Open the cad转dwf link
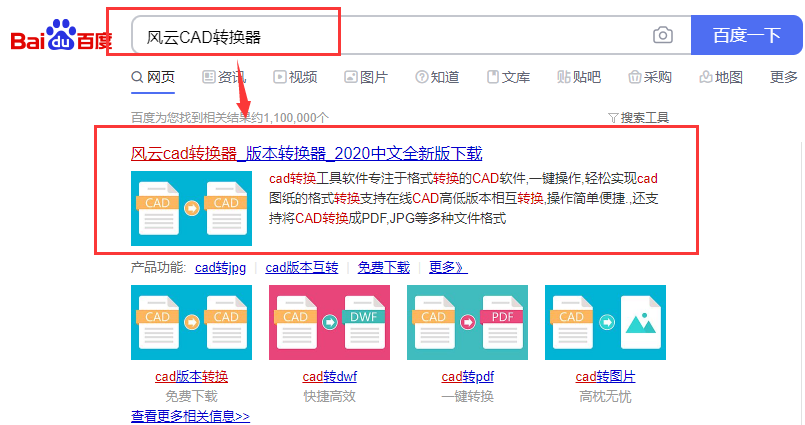 [330, 377]
